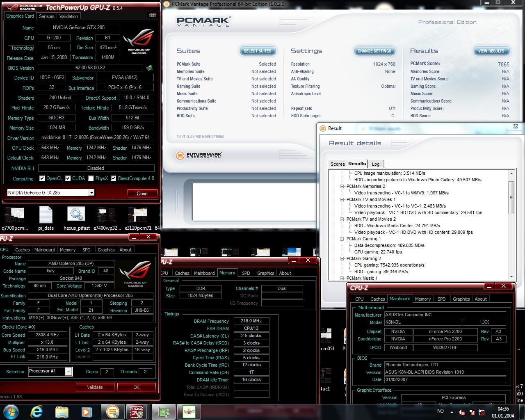Viewport: 525px width, 420px height.
Task: Enable the PhysX checkbox in GPU-Z
Action: coord(91,178)
